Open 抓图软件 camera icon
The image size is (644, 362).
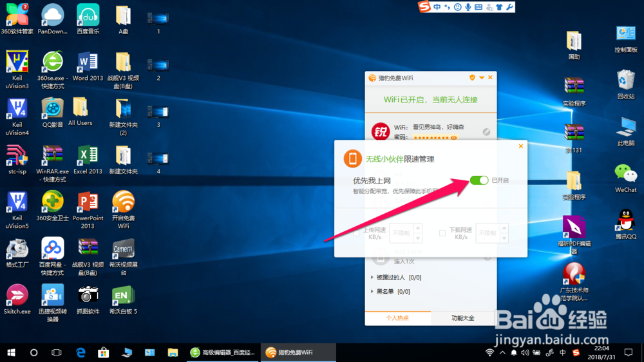[x=88, y=300]
